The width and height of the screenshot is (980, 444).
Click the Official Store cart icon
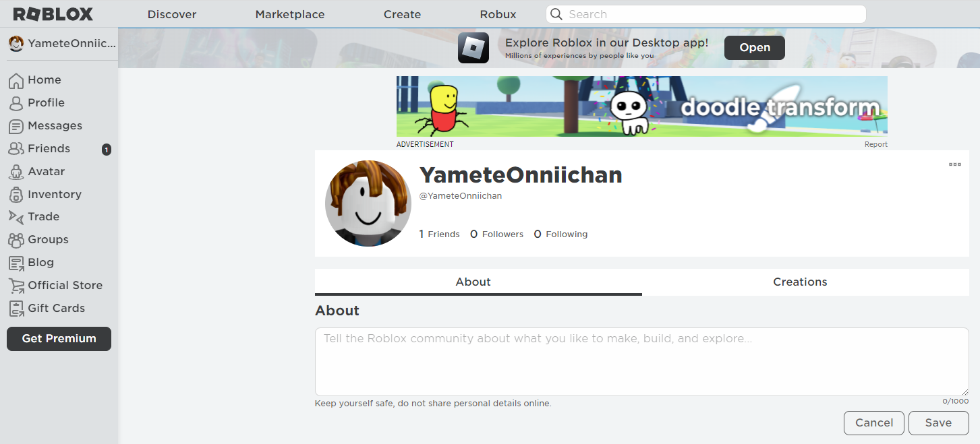16,286
